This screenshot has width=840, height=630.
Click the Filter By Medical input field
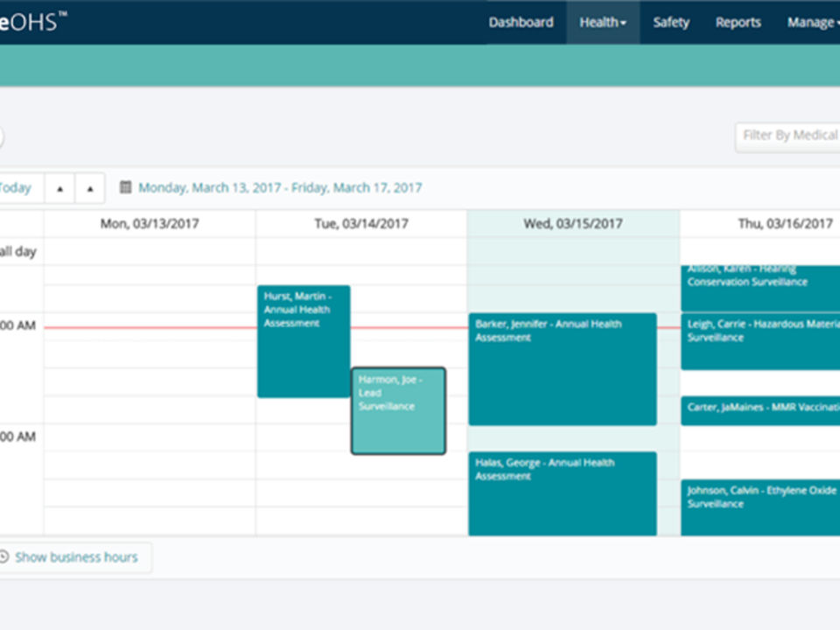(x=787, y=136)
